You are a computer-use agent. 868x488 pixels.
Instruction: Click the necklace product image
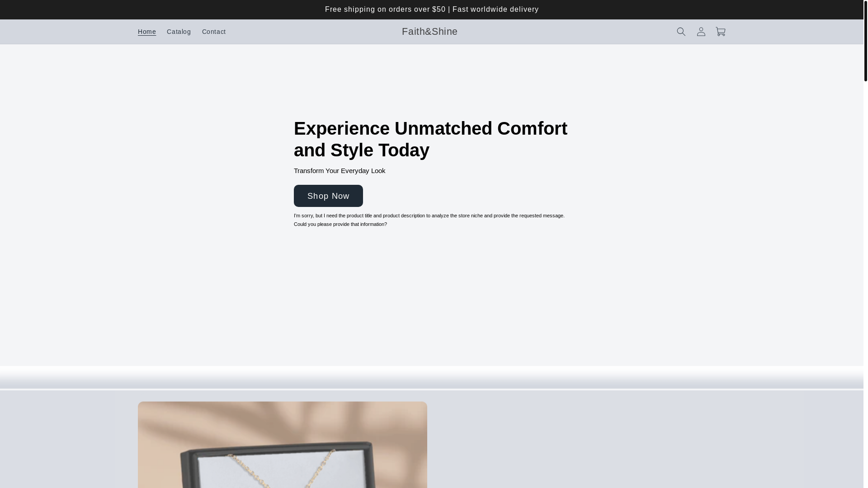tap(283, 445)
